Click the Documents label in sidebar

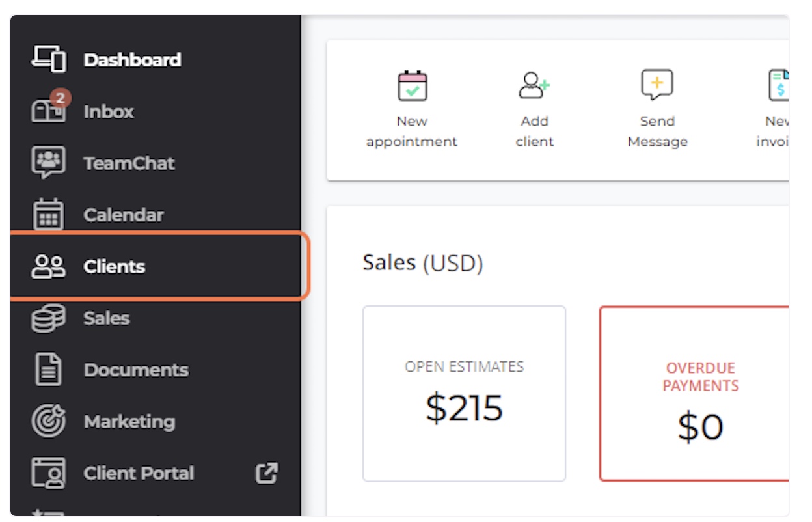click(x=136, y=369)
